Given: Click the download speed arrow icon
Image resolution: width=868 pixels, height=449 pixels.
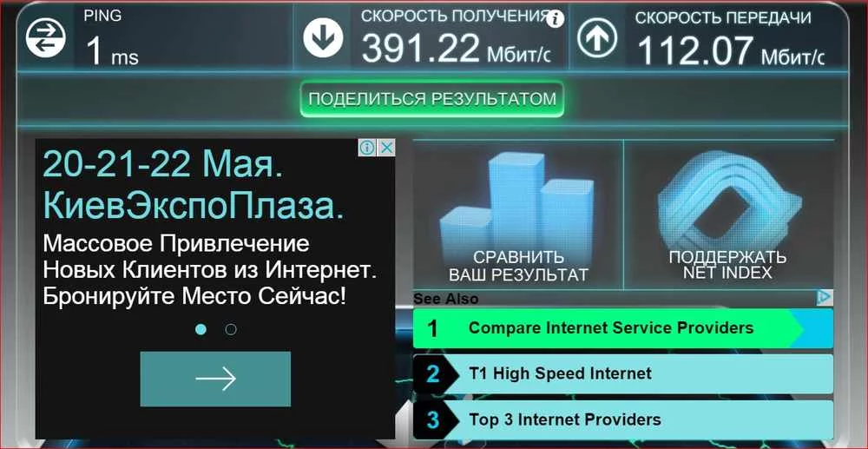Looking at the screenshot, I should (323, 37).
